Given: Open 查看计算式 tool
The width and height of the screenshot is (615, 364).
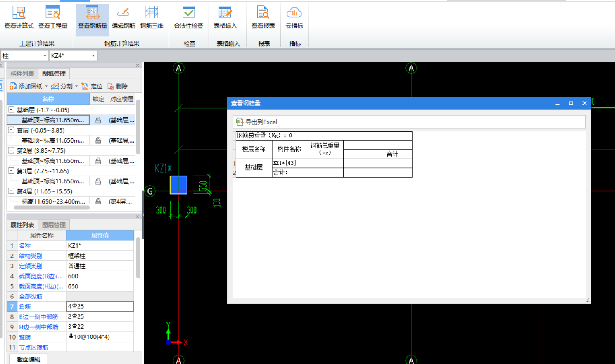Looking at the screenshot, I should (19, 17).
